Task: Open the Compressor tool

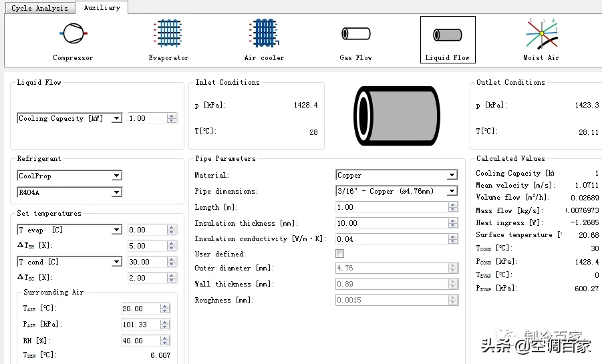Action: [73, 40]
